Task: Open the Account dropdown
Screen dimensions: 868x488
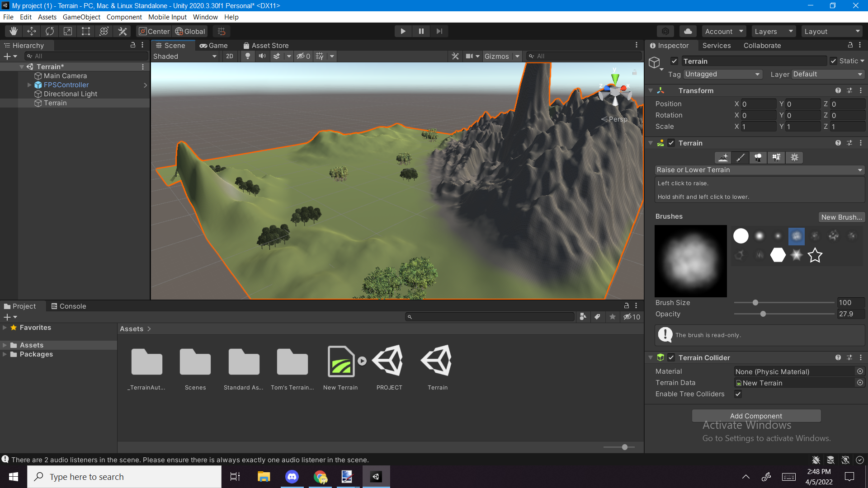Action: 724,31
